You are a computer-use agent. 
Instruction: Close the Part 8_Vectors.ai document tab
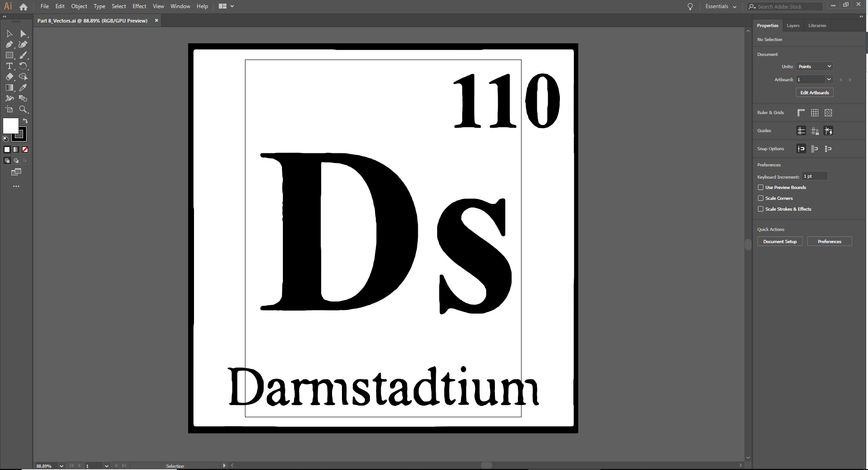(157, 21)
